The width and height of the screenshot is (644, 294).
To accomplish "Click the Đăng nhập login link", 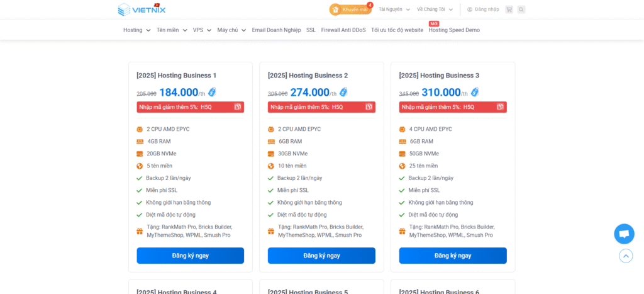I will [x=483, y=9].
